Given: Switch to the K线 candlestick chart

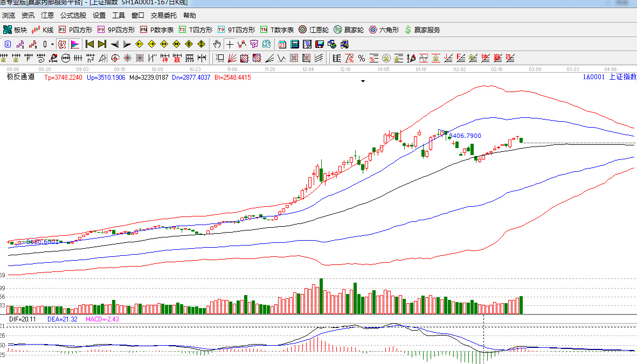Looking at the screenshot, I should (x=43, y=30).
